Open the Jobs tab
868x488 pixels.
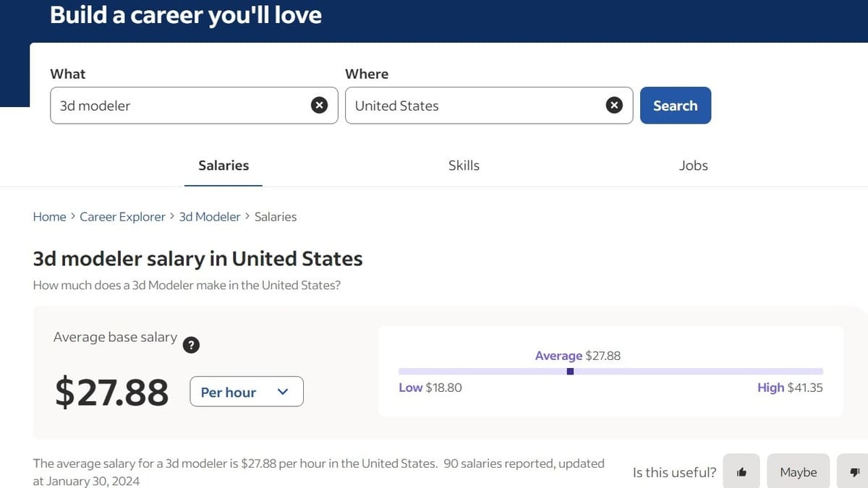click(x=693, y=165)
